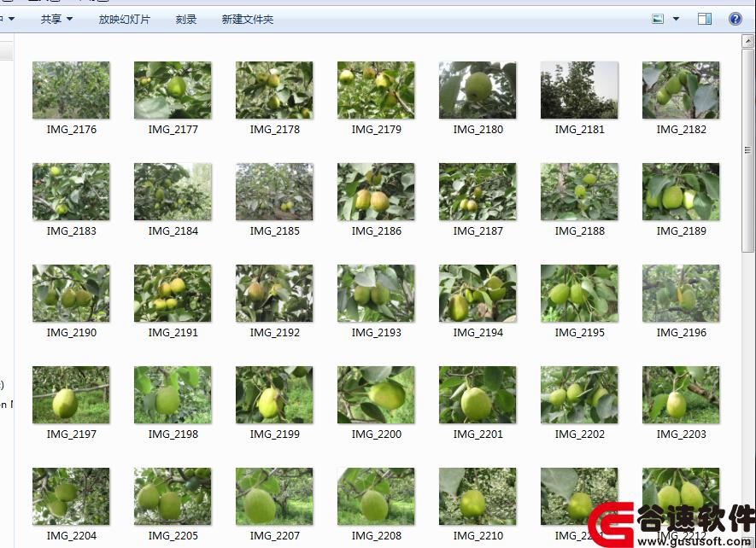Screen dimensions: 756x548
Task: Select the IMG_2204 thumbnail
Action: click(x=71, y=497)
